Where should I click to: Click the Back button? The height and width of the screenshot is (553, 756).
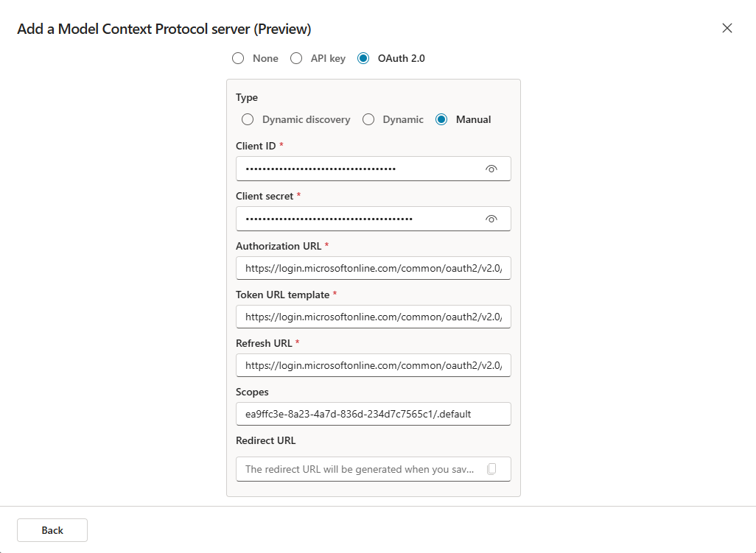[x=52, y=530]
